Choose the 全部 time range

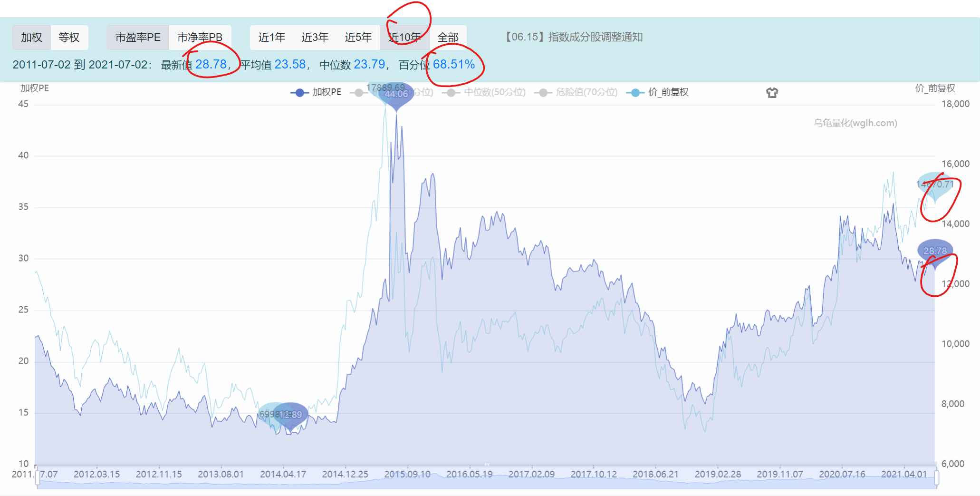tap(448, 37)
